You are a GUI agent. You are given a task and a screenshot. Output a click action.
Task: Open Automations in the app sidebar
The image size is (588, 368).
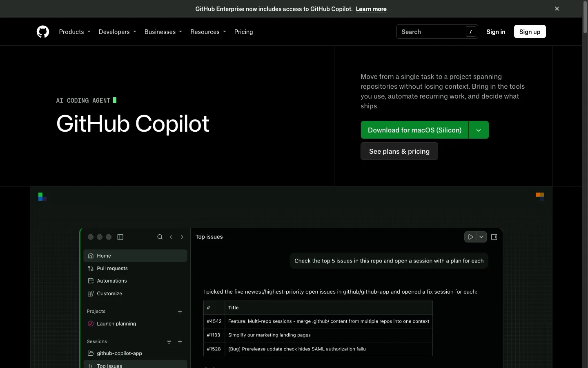[x=136, y=281]
